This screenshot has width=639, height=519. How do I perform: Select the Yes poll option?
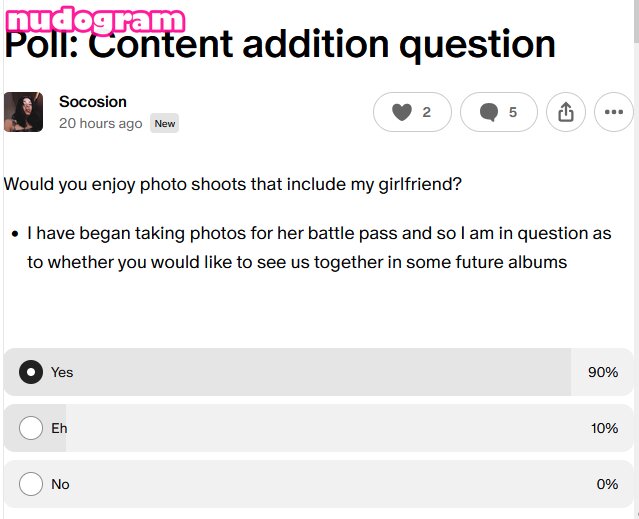pyautogui.click(x=31, y=372)
